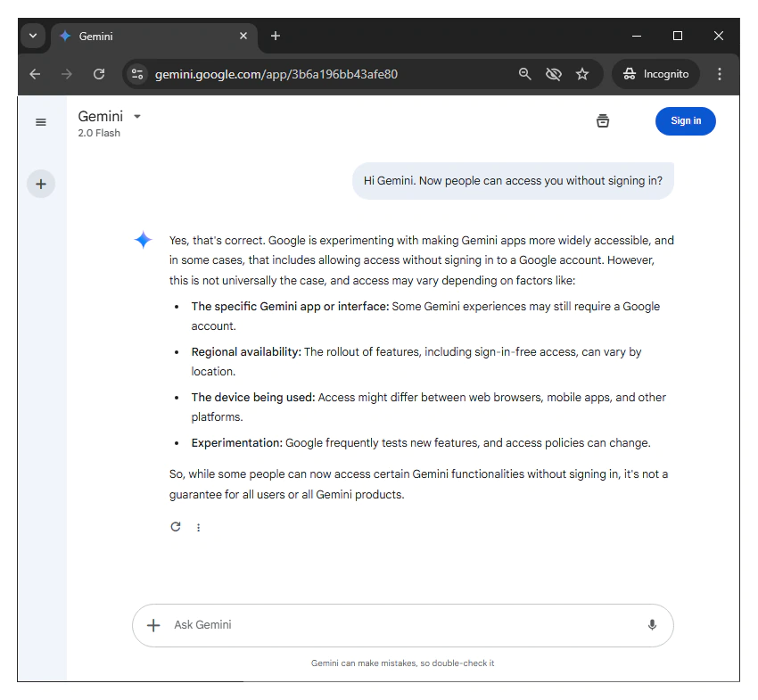
Task: Click 'Experimentation:' bullet heading
Action: pyautogui.click(x=237, y=443)
